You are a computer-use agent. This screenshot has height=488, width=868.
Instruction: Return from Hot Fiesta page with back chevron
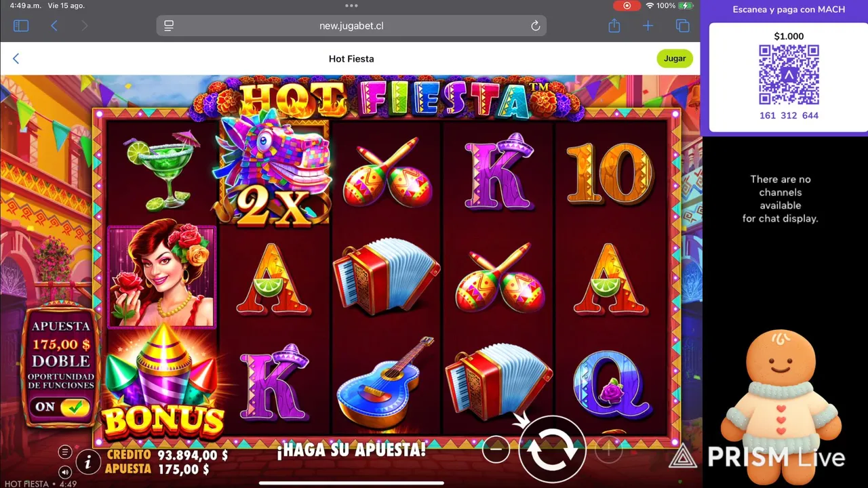coord(16,59)
